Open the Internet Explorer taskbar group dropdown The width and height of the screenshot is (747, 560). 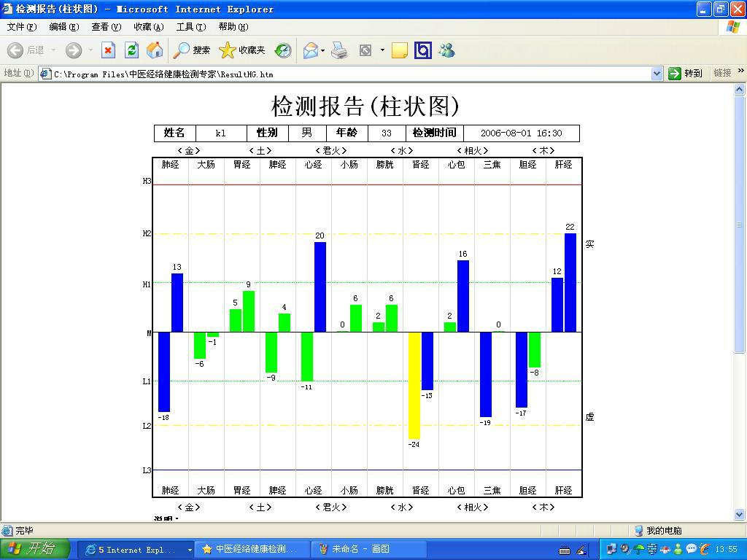point(190,550)
